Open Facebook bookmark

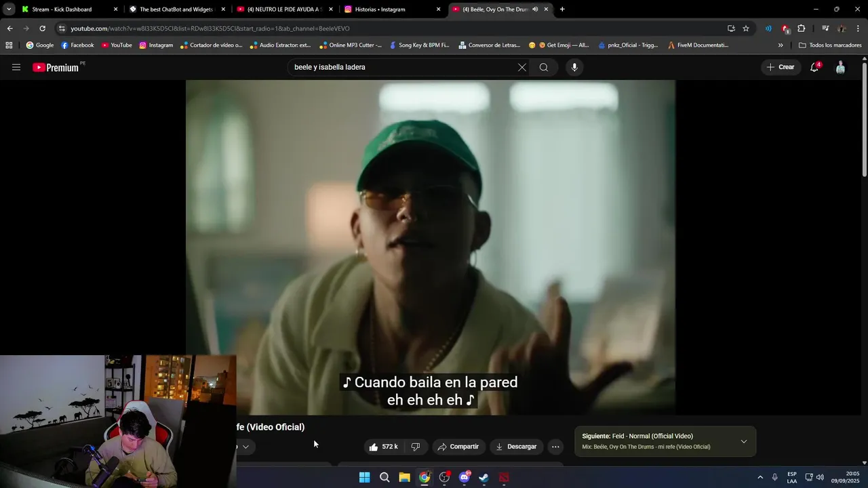[77, 45]
